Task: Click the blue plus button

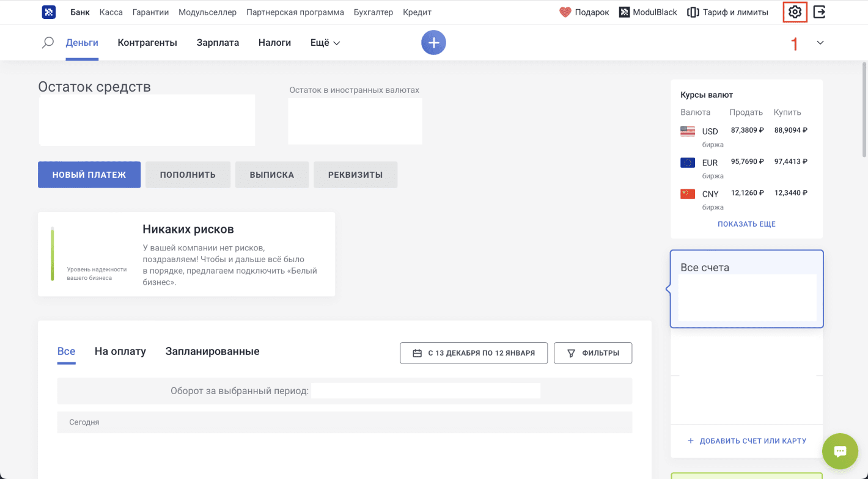Action: pyautogui.click(x=433, y=42)
